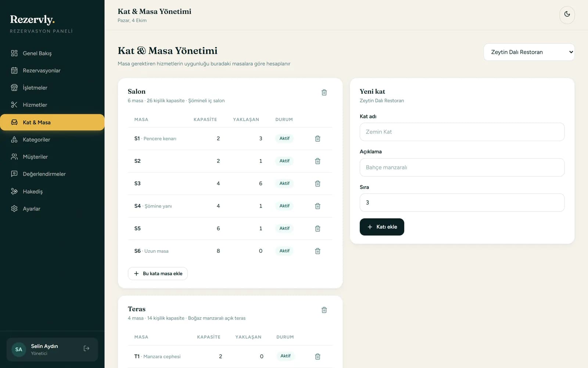Viewport: 588px width, 368px height.
Task: Click the Salon floor heading
Action: click(x=137, y=92)
